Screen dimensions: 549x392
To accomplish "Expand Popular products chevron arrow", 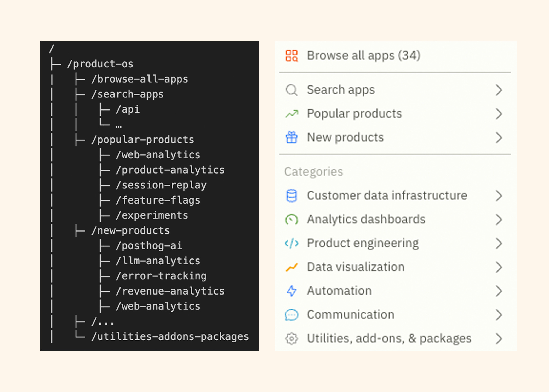I will (499, 114).
